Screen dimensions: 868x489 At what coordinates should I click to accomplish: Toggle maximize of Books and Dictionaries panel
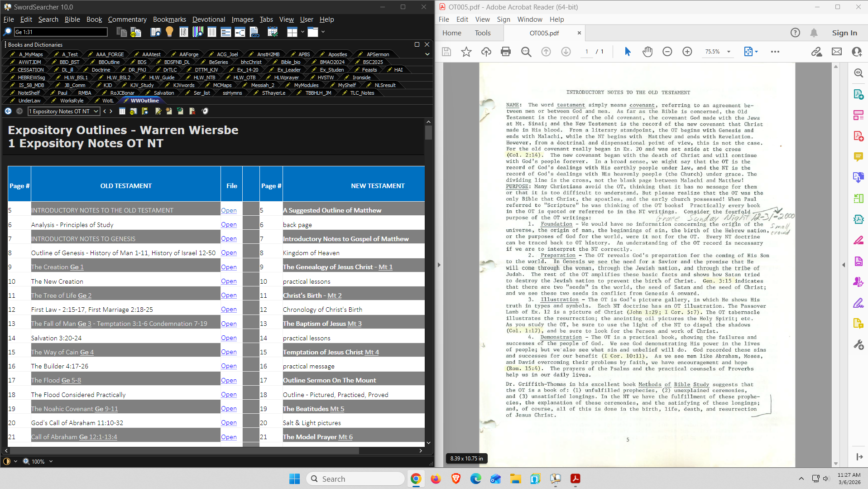[x=417, y=44]
